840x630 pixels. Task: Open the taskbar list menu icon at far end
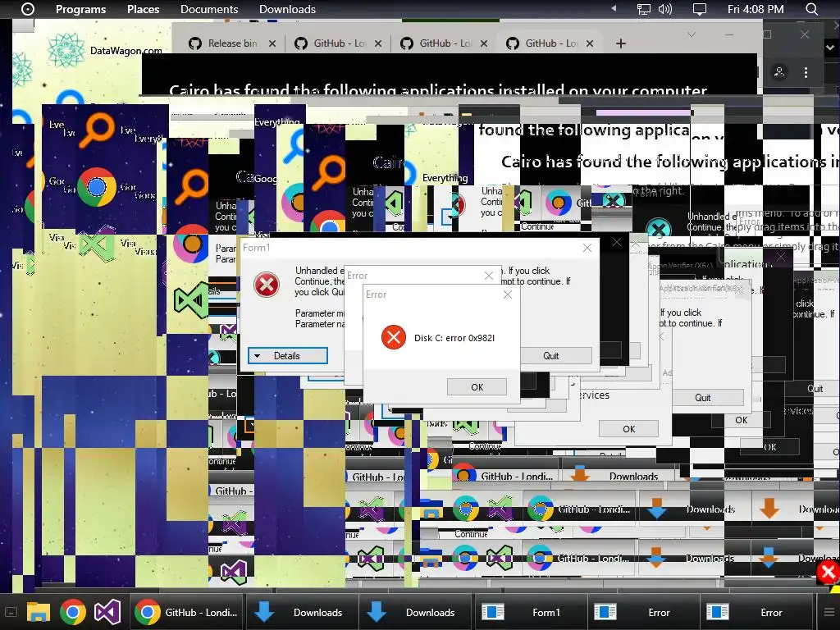[x=829, y=612]
